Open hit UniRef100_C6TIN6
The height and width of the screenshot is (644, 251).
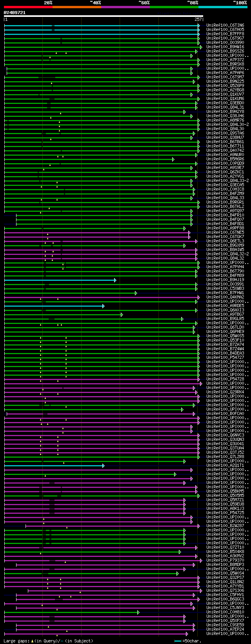click(225, 25)
